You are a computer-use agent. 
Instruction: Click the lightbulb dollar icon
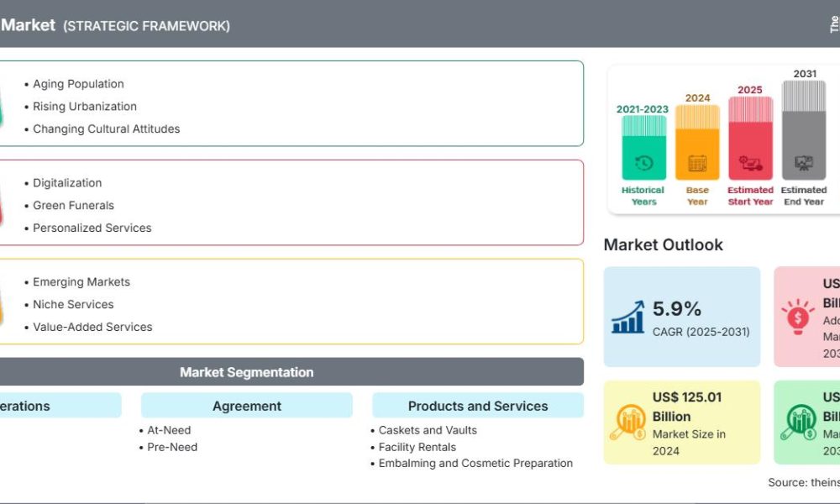point(797,318)
